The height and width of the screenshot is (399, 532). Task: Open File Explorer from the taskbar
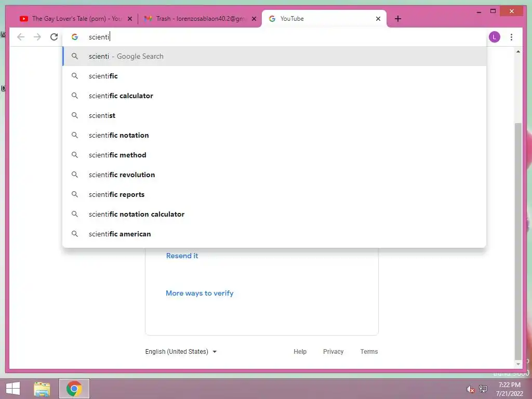[x=42, y=389]
